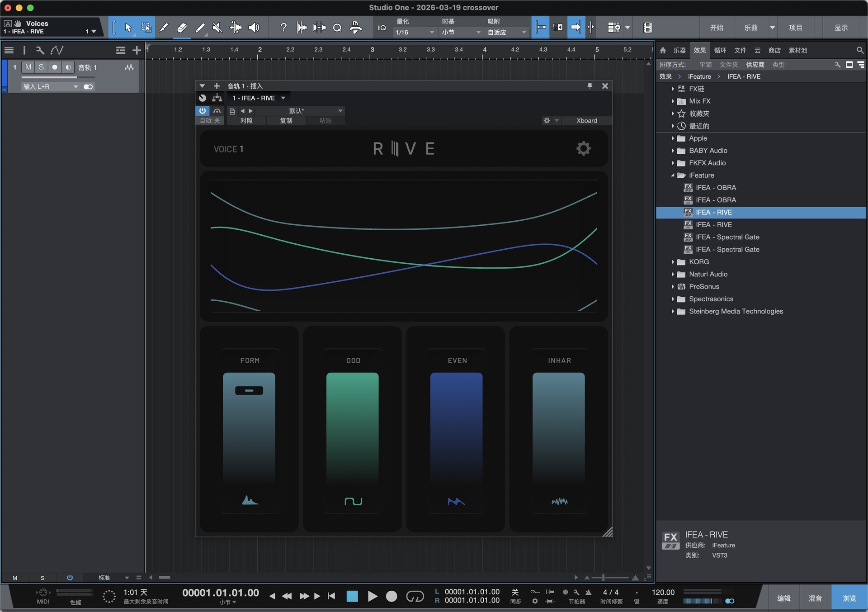Click the ODD square wave icon
The height and width of the screenshot is (612, 868).
(353, 501)
